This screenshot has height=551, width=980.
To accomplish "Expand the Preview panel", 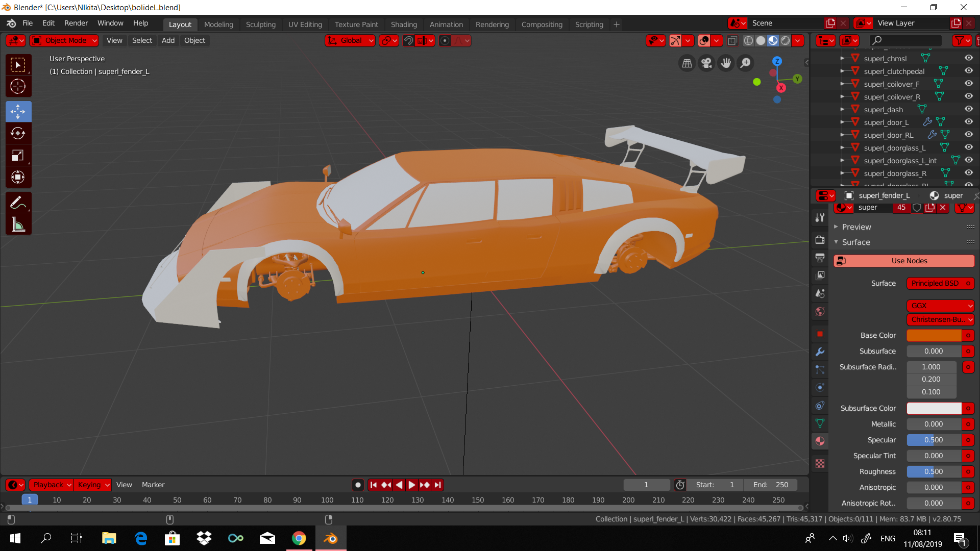I will (856, 227).
